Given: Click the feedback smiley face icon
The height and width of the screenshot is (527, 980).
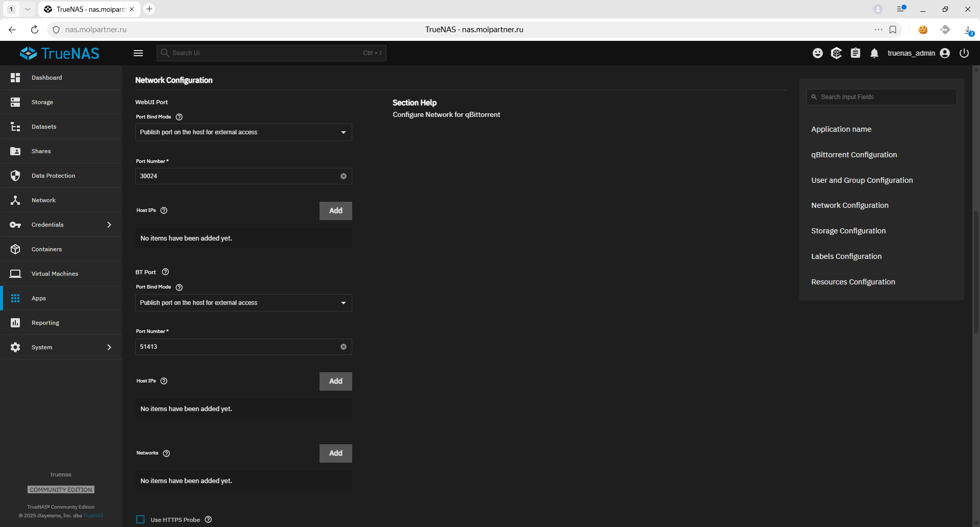Looking at the screenshot, I should click(818, 53).
